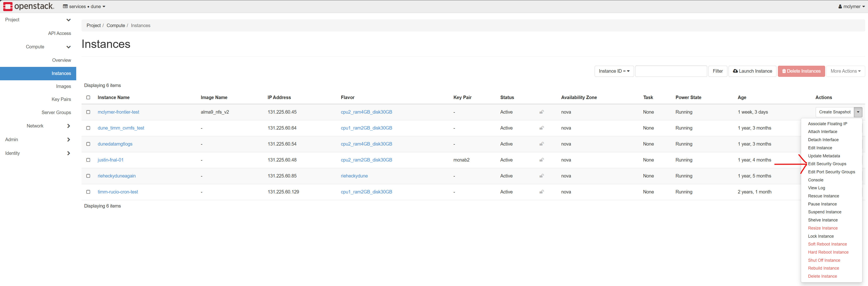
Task: Check the justin-fnal-01 row checkbox
Action: [88, 160]
